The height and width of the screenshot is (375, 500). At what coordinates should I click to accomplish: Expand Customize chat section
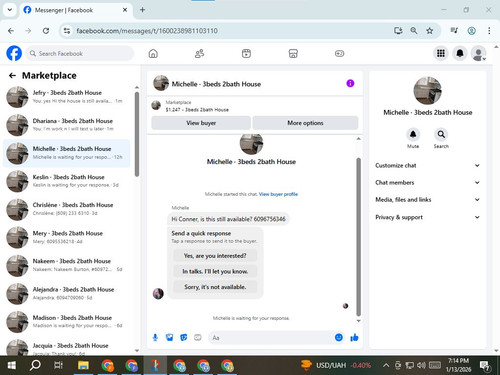coord(427,165)
